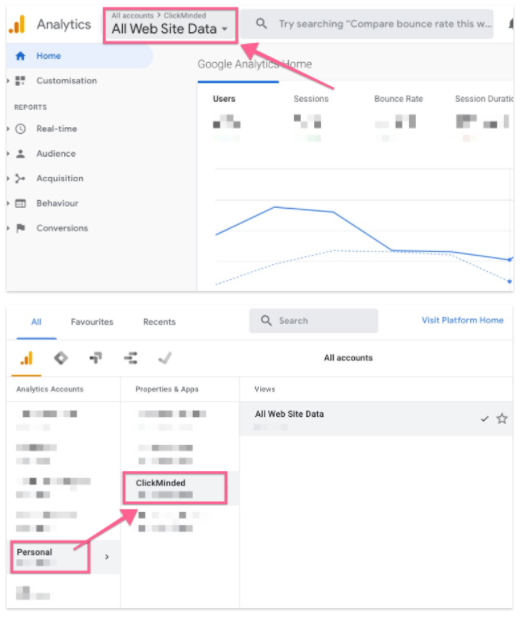Open Acquisition reports
The width and height of the screenshot is (528, 619).
tap(60, 178)
